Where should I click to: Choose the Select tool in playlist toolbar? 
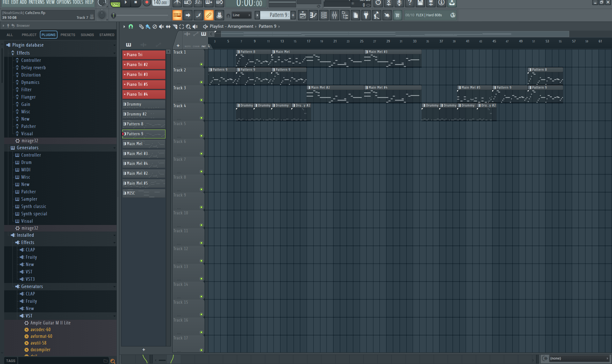click(x=181, y=26)
